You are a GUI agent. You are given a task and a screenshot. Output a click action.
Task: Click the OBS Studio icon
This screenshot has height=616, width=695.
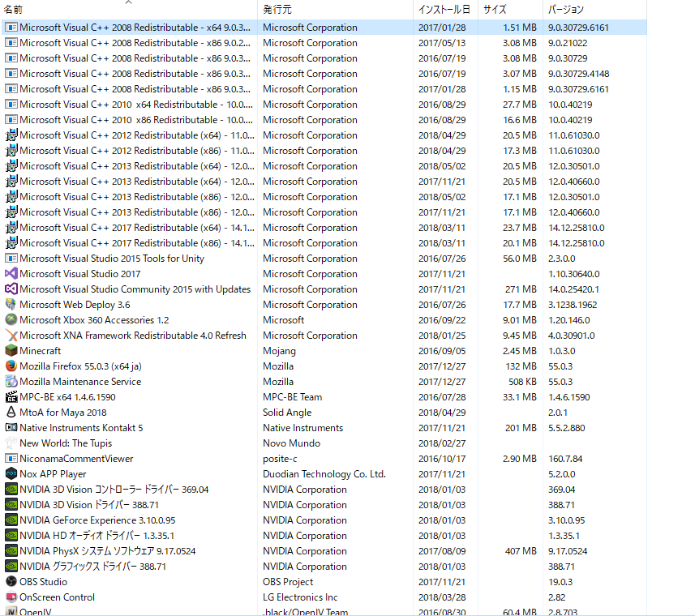point(11,581)
